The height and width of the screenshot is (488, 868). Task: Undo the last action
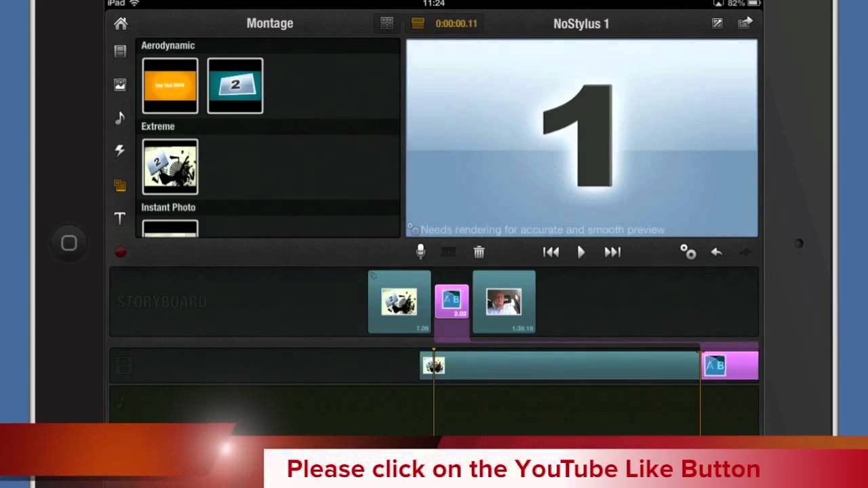tap(716, 252)
